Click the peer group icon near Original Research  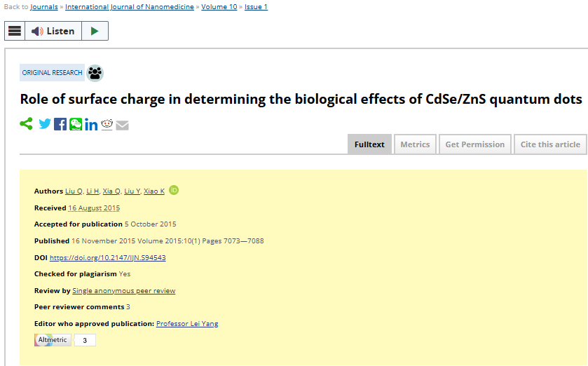[x=95, y=73]
